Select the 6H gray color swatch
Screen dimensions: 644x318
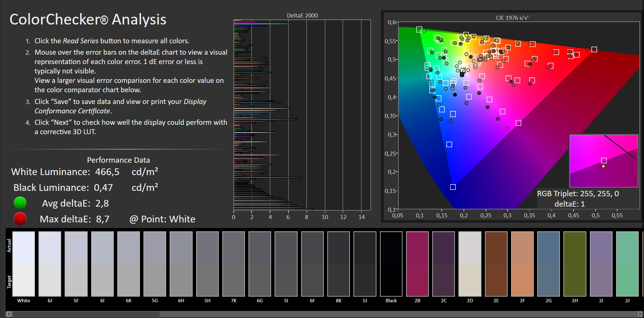click(x=181, y=264)
